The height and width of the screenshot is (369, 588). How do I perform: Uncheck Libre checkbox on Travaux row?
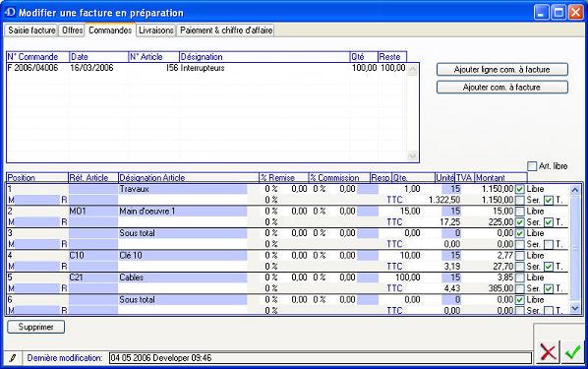coord(520,189)
